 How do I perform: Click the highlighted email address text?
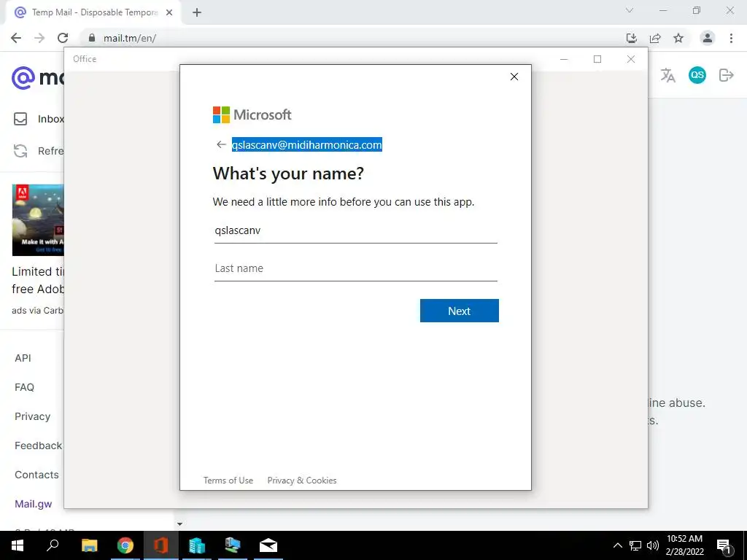(x=307, y=145)
